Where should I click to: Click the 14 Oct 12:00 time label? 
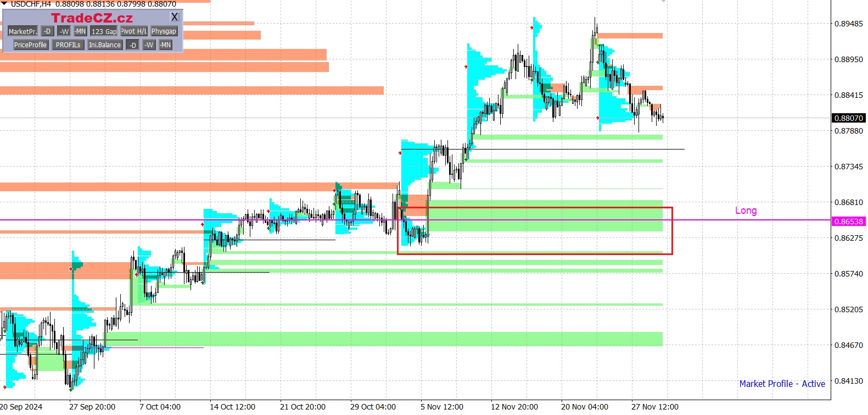232,407
